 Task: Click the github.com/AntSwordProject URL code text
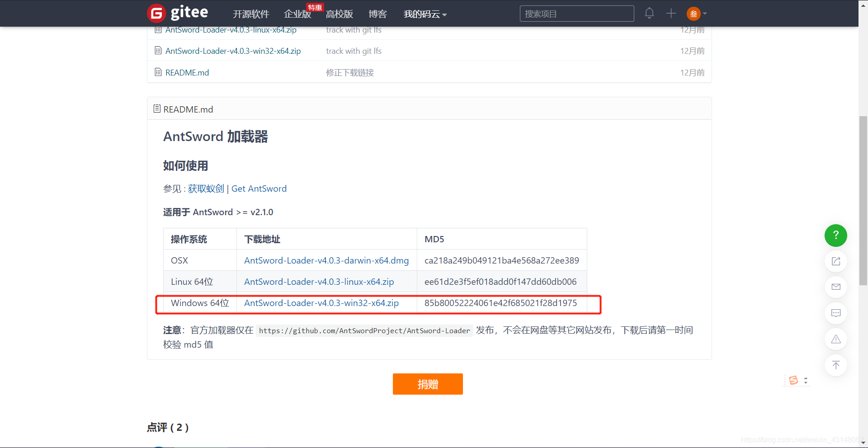click(364, 330)
